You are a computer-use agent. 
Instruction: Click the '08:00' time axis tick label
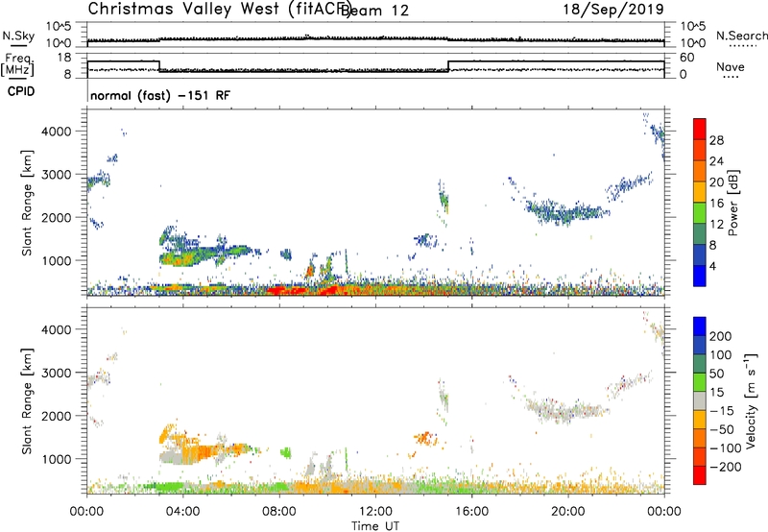tap(279, 512)
